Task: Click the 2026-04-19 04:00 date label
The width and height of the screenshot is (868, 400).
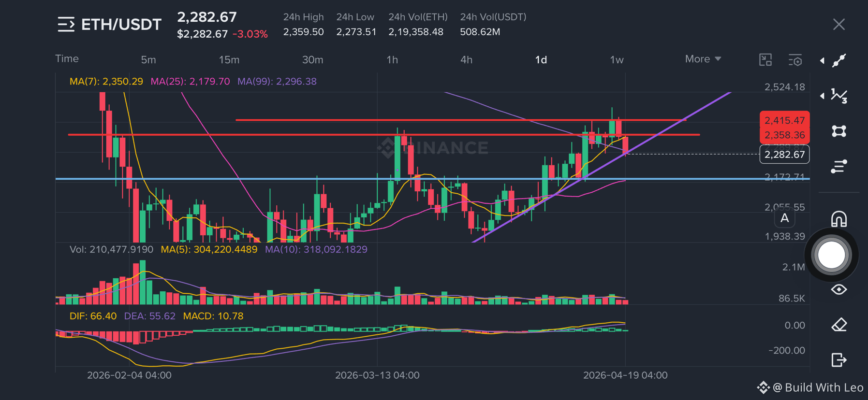Action: click(625, 375)
